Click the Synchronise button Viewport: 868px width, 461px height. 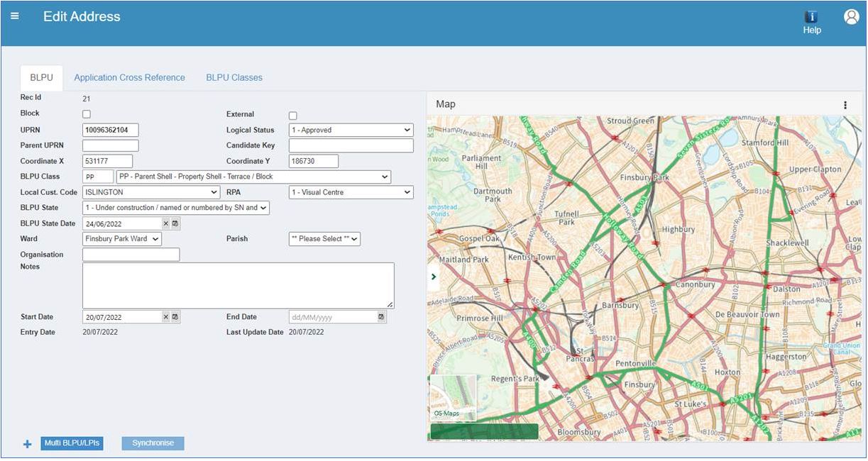click(x=153, y=443)
